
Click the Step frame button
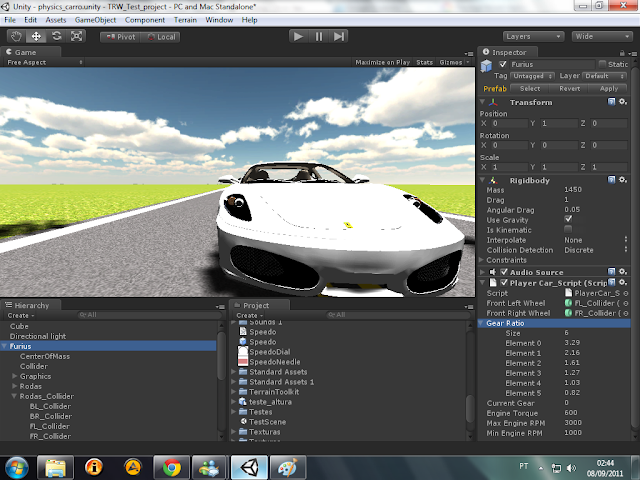tap(339, 36)
